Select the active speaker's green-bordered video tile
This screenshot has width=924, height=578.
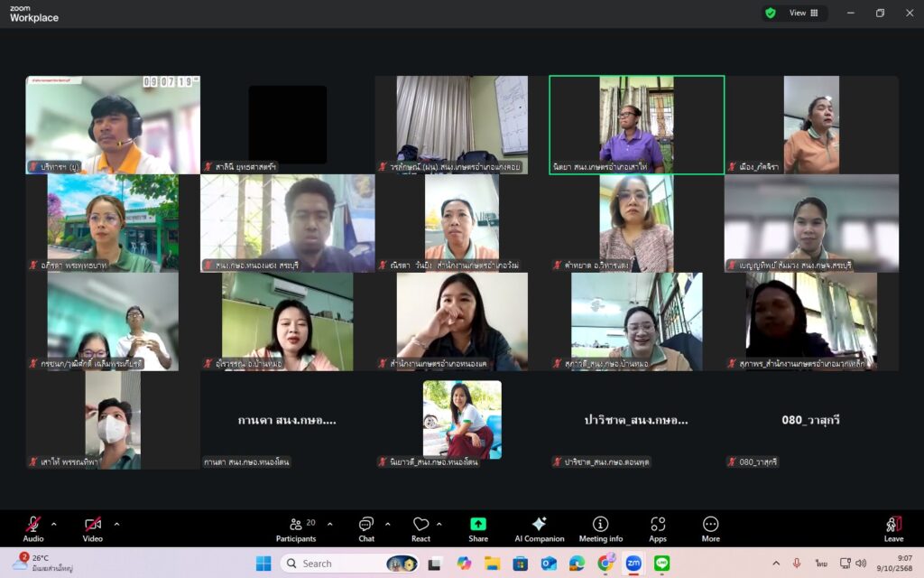click(636, 124)
